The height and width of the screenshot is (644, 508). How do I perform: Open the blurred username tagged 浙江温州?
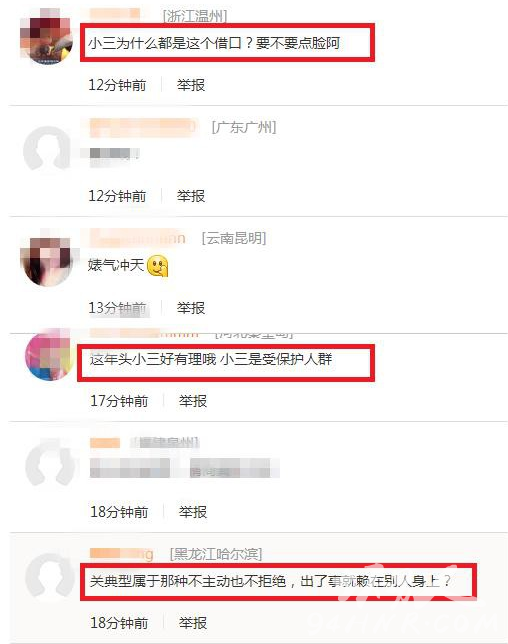coord(115,14)
